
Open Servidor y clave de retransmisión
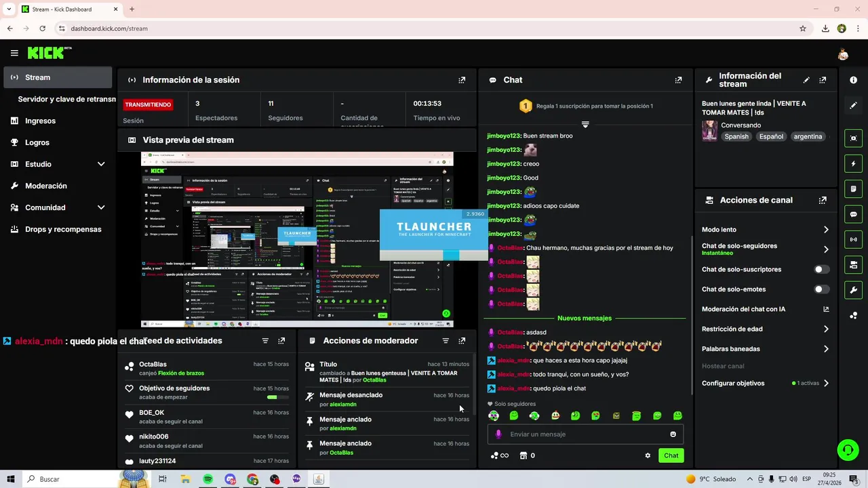67,99
